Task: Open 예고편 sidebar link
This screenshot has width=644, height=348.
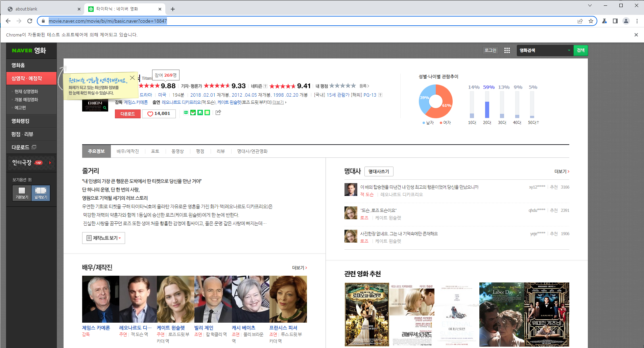Action: [20, 108]
